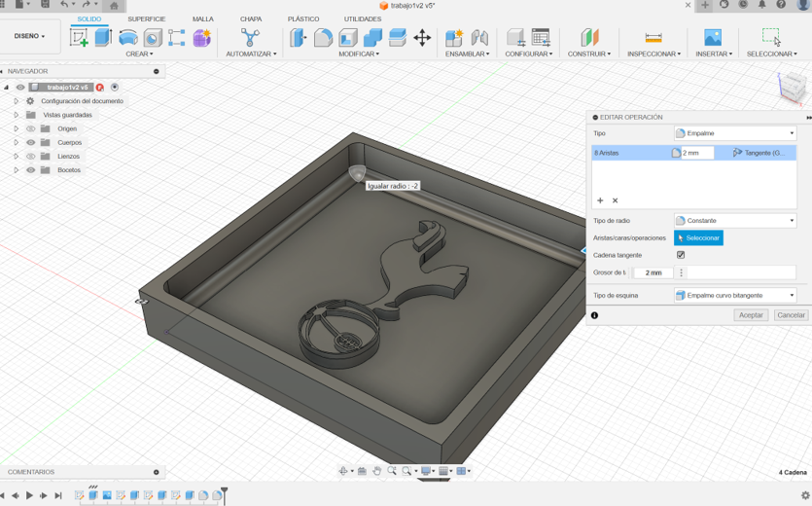Switch to the UTILIDADES tab
The width and height of the screenshot is (812, 506).
coord(363,18)
